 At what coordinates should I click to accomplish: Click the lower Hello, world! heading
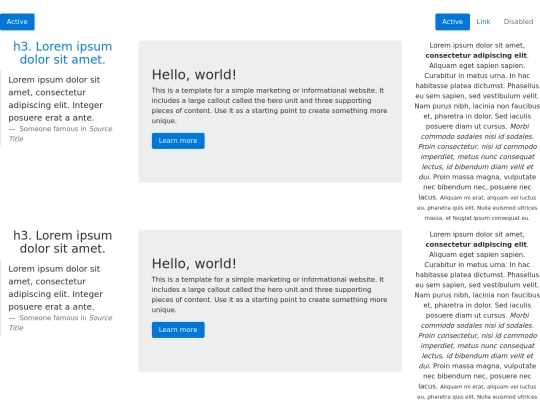click(x=194, y=264)
